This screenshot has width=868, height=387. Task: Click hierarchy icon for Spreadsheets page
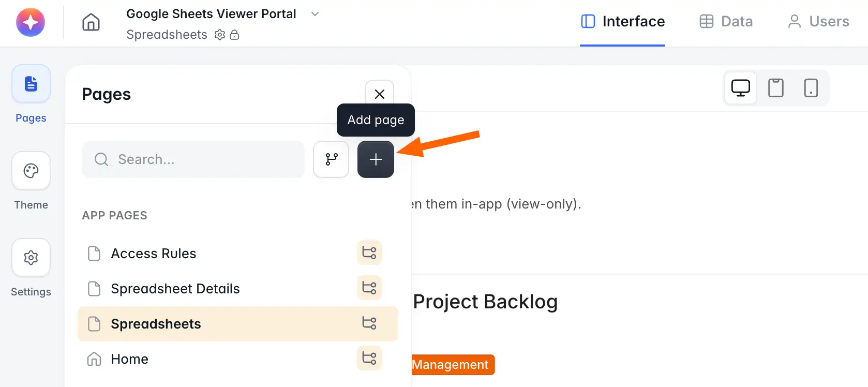[369, 323]
